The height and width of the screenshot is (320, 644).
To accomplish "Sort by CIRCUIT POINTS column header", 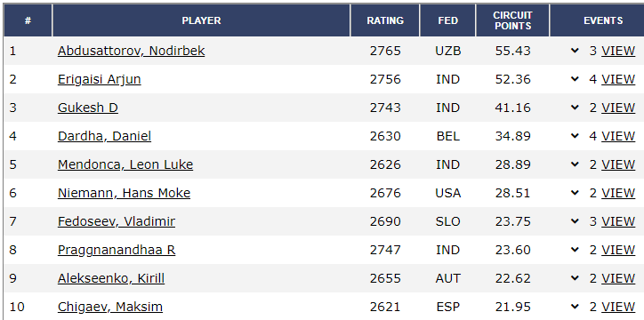I will pyautogui.click(x=512, y=20).
